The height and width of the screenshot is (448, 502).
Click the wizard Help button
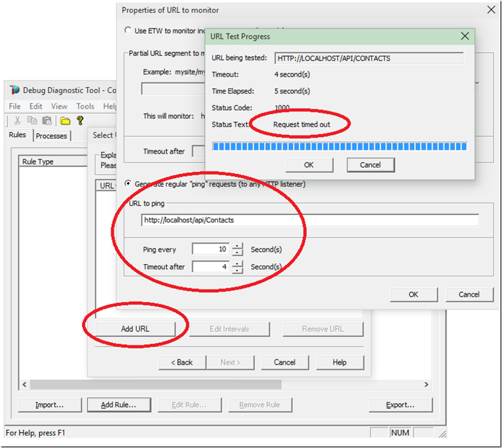tap(340, 362)
